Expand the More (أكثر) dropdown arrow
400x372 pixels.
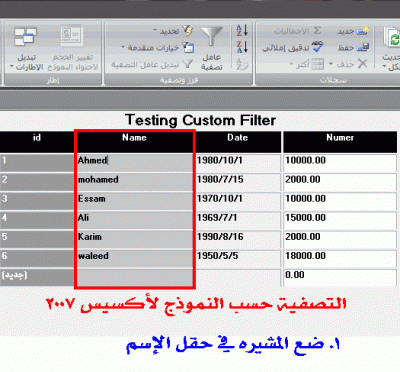tap(291, 64)
